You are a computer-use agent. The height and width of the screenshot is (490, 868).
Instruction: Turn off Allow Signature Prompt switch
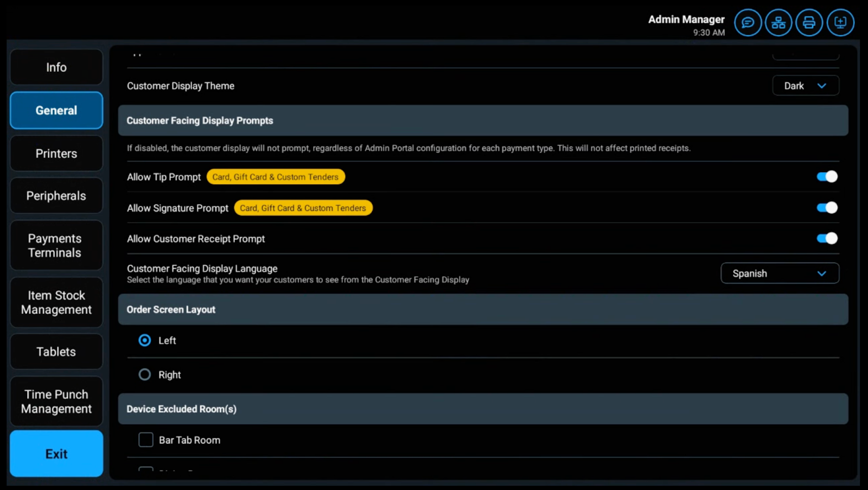pyautogui.click(x=827, y=208)
